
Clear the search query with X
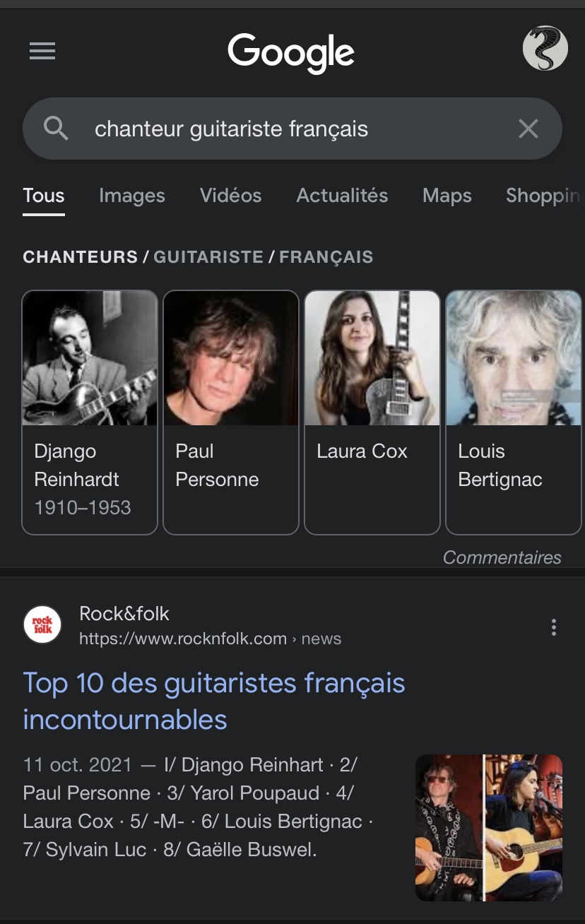(x=528, y=129)
